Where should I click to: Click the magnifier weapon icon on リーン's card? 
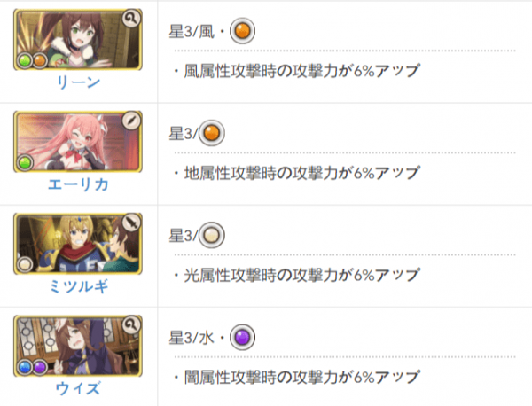click(131, 19)
